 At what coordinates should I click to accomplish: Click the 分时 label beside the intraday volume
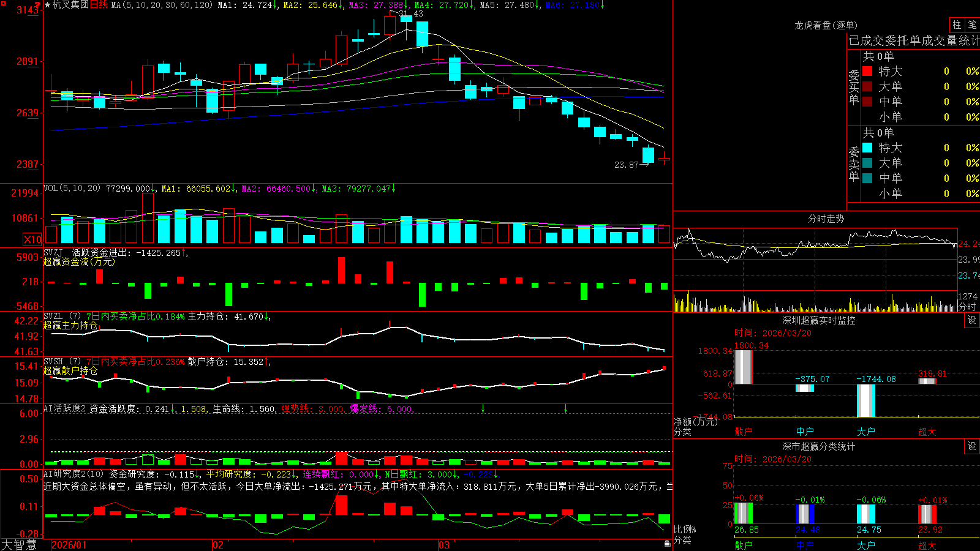coord(967,306)
